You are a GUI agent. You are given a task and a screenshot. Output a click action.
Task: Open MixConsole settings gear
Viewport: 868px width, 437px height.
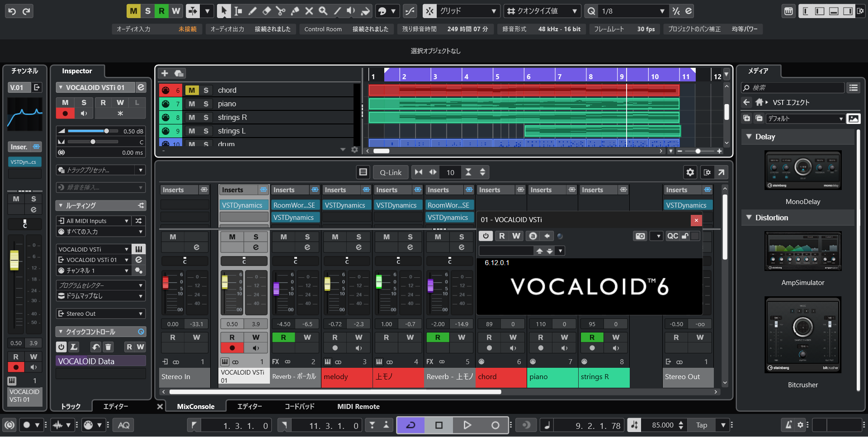690,172
